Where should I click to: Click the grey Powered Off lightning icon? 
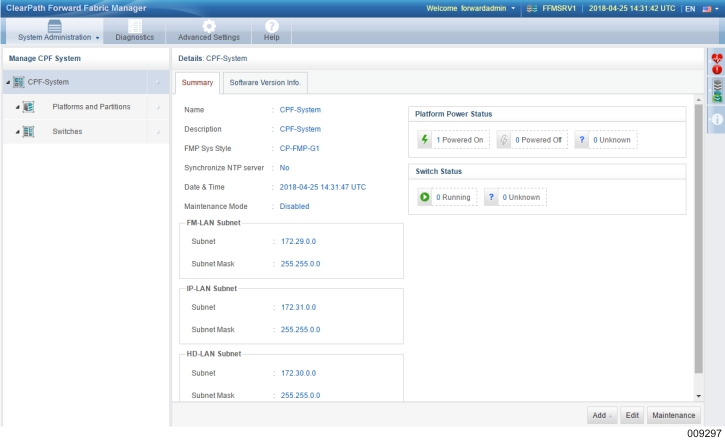pyautogui.click(x=504, y=140)
